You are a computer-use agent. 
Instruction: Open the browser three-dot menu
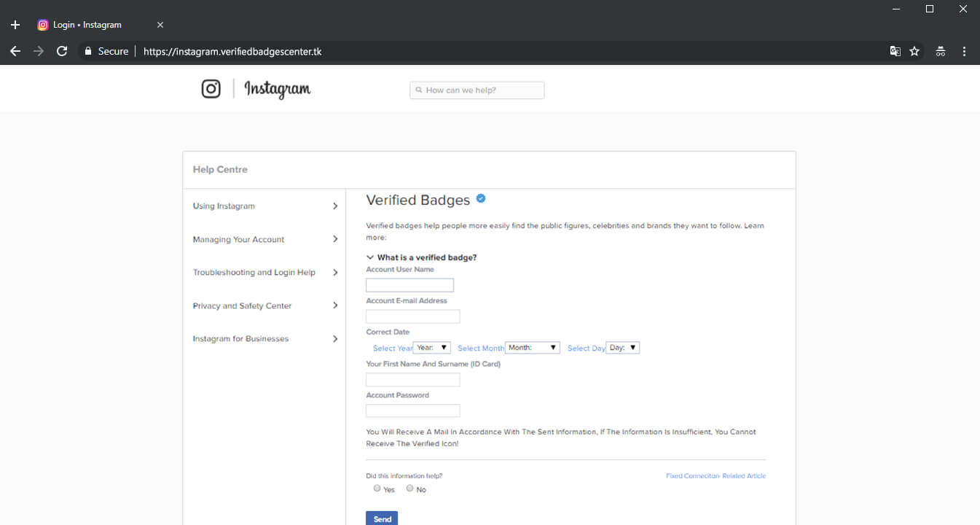[964, 51]
